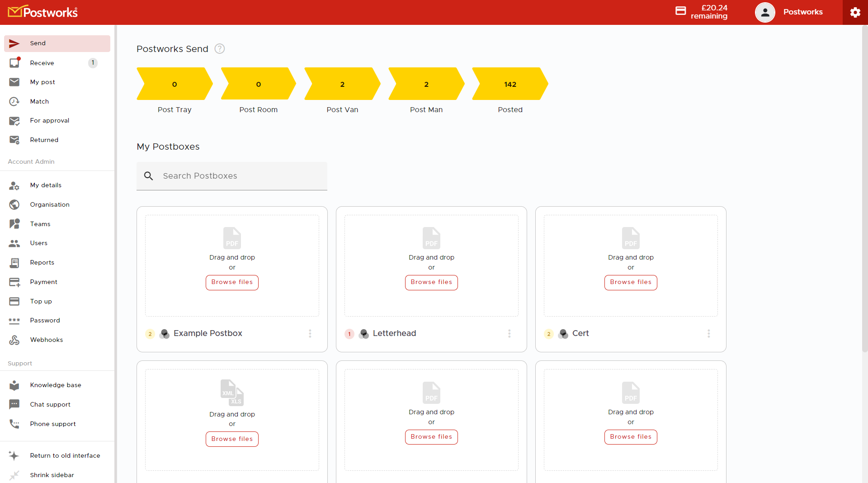
Task: Open options menu for Cert postbox
Action: click(x=708, y=334)
